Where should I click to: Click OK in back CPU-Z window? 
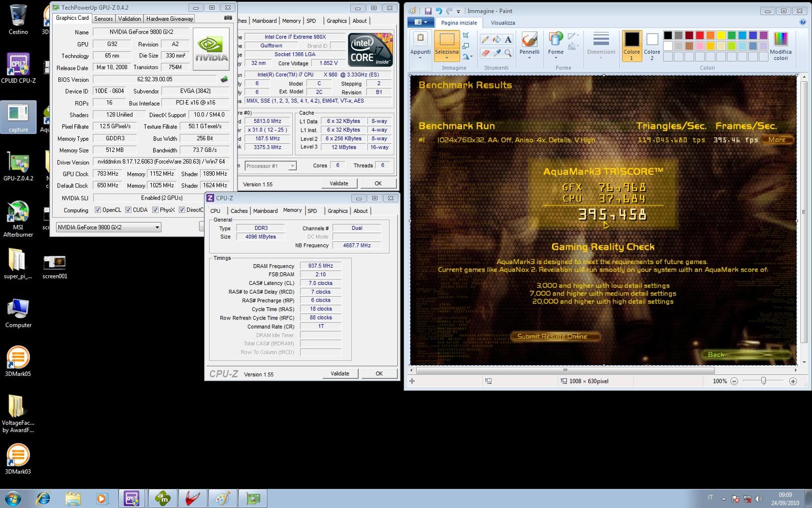378,183
